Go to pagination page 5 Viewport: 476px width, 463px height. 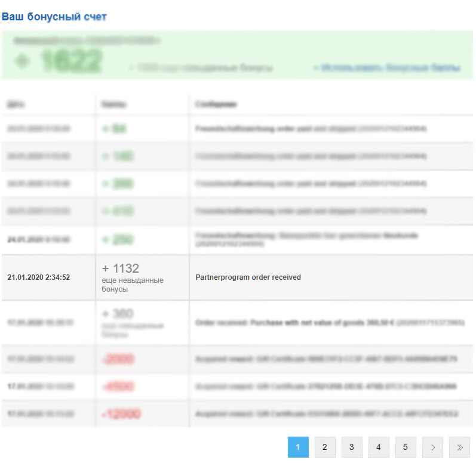click(406, 447)
